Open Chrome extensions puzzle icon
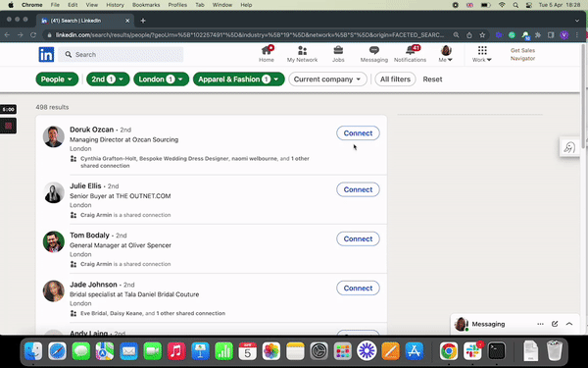The image size is (588, 368). [x=538, y=35]
